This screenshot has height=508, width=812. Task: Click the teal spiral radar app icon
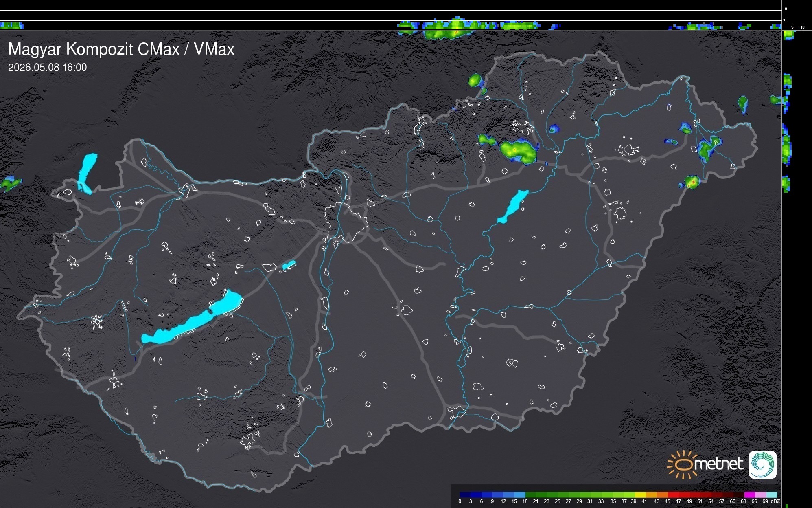[763, 464]
